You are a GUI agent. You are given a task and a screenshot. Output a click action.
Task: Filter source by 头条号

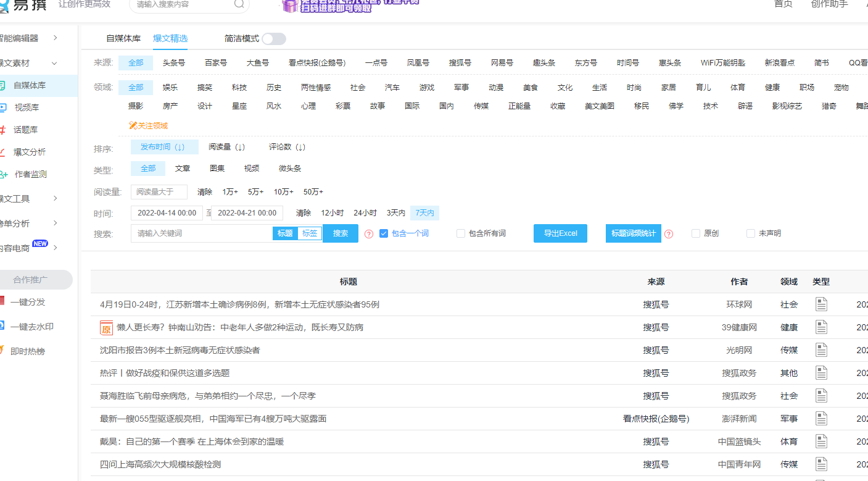pos(174,63)
